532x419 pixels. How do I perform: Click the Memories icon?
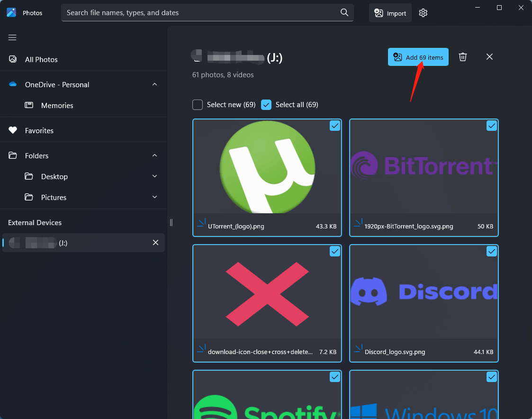click(29, 105)
